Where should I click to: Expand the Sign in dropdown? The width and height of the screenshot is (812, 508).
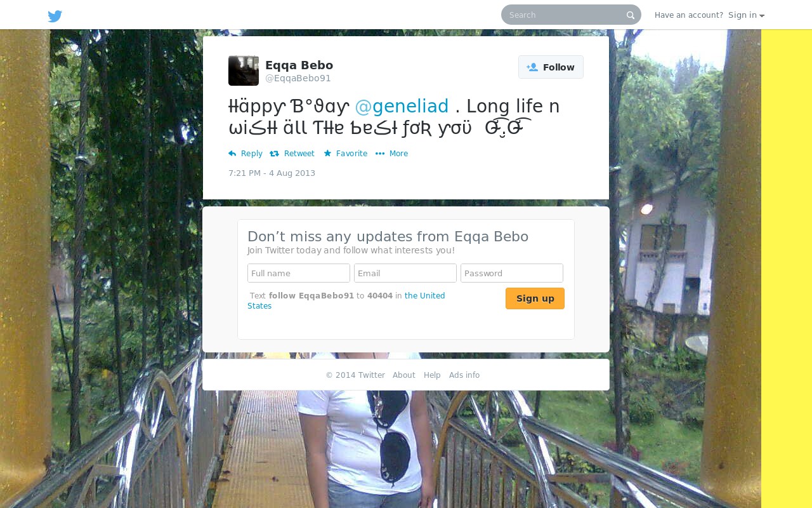pyautogui.click(x=746, y=15)
